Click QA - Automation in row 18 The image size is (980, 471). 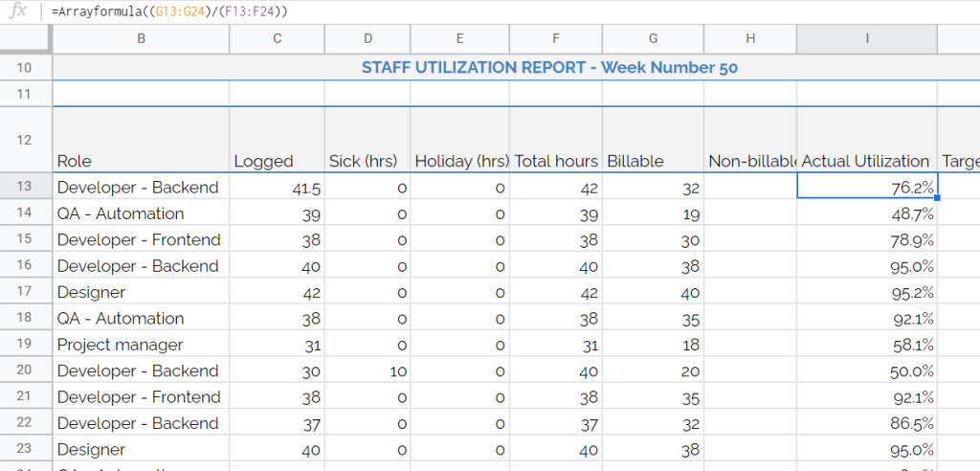tap(142, 318)
